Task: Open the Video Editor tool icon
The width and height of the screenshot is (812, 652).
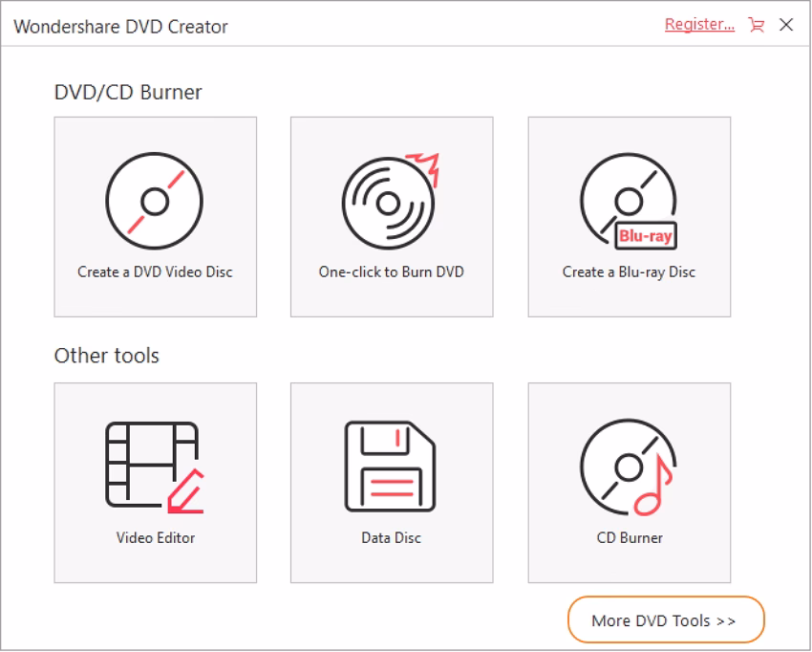Action: click(155, 467)
